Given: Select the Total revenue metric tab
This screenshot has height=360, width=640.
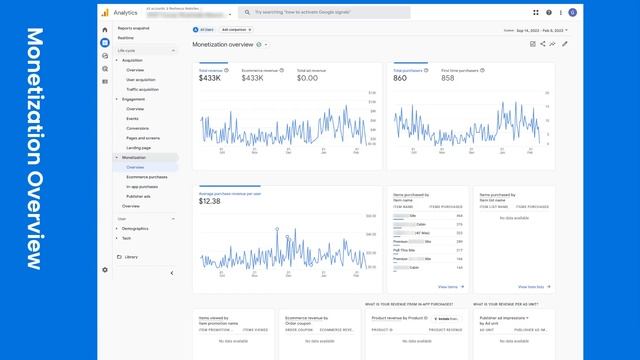Looking at the screenshot, I should [213, 75].
